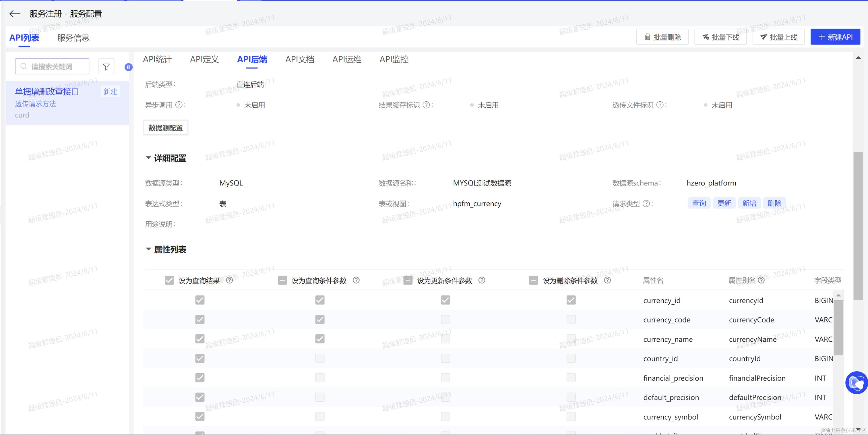868x435 pixels.
Task: Click the filter funnel icon
Action: coord(106,67)
